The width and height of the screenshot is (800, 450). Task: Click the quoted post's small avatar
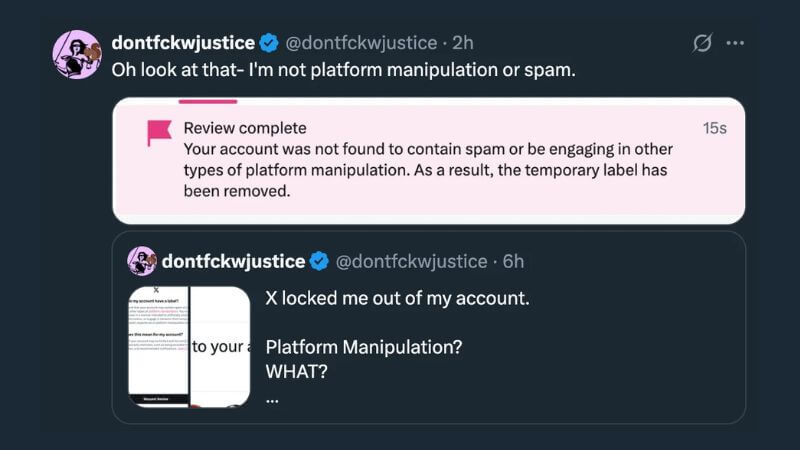[x=142, y=261]
